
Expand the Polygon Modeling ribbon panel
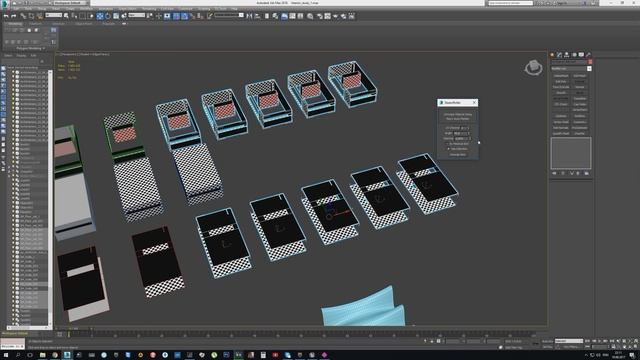pos(30,48)
